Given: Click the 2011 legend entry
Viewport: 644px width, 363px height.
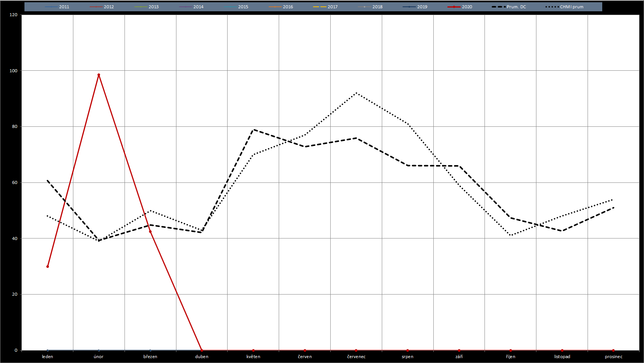Looking at the screenshot, I should click(x=57, y=7).
